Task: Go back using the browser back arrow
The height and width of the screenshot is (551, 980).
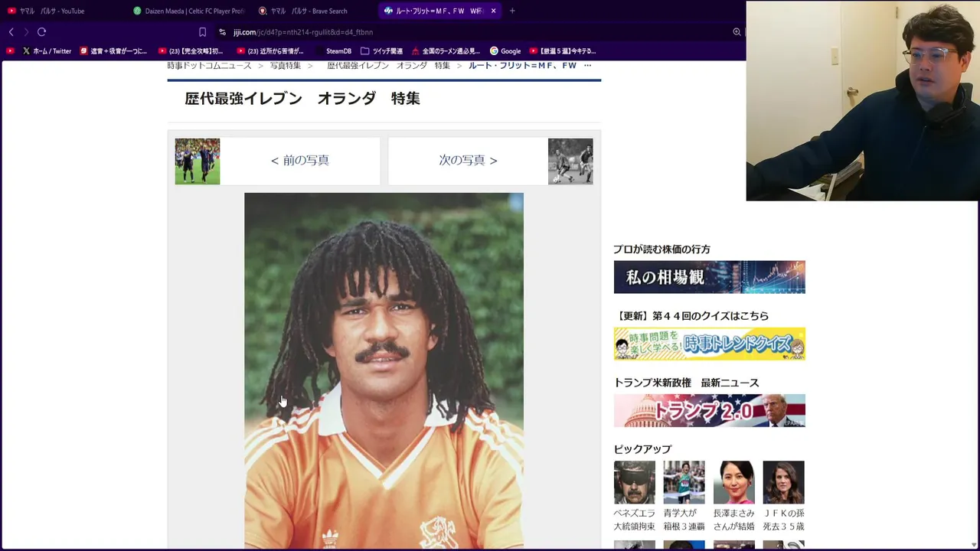Action: (x=11, y=32)
